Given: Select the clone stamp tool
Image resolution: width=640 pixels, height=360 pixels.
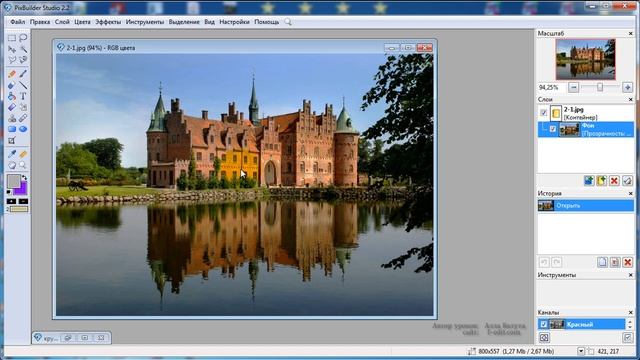Looking at the screenshot, I should point(12,118).
